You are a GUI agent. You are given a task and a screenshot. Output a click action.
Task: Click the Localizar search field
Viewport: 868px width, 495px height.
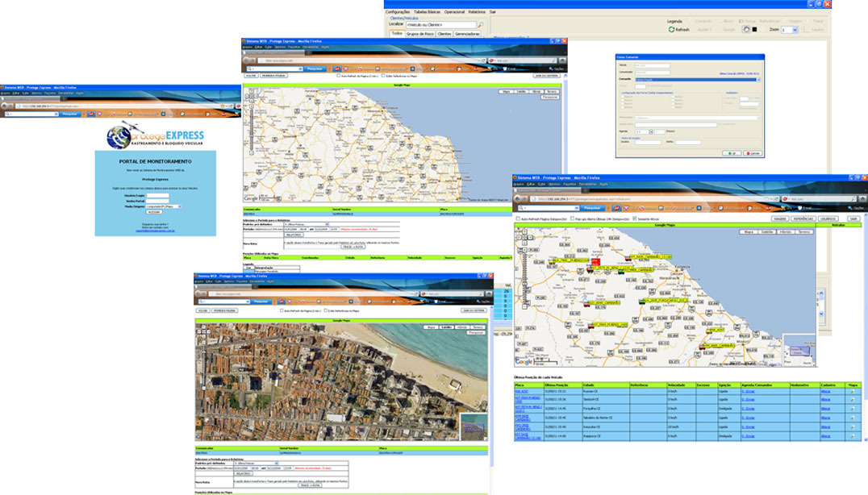coord(440,25)
